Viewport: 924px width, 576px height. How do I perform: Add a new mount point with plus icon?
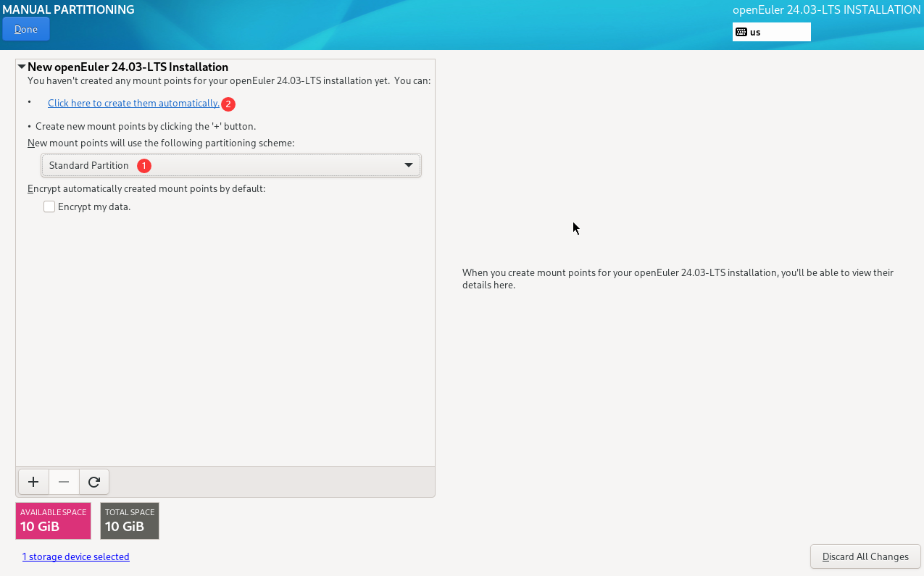(x=33, y=482)
